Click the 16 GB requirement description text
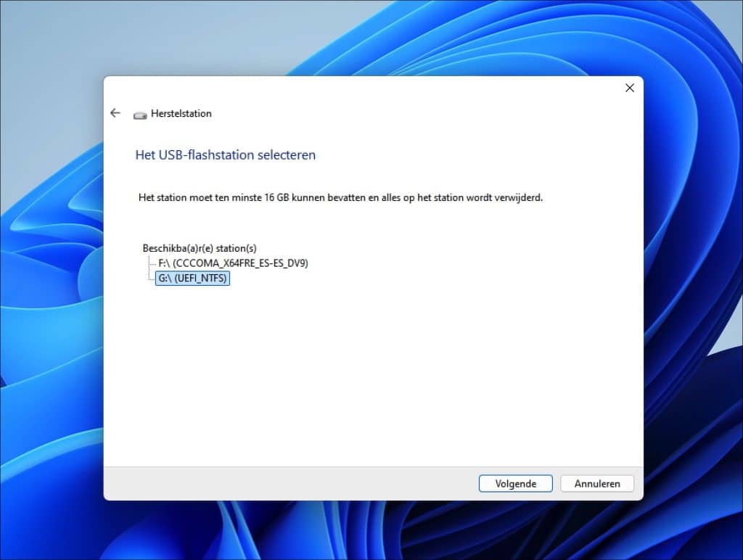Viewport: 743px width, 560px height. tap(341, 197)
